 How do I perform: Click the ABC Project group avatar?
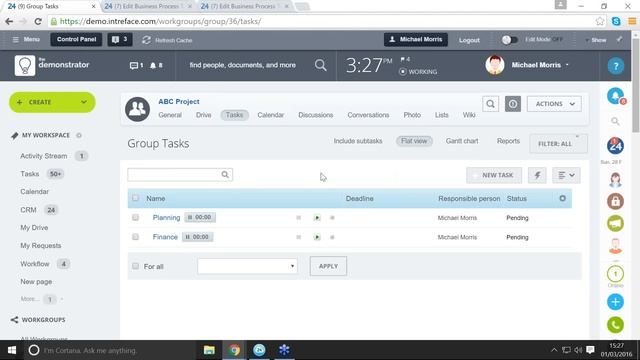(x=137, y=109)
